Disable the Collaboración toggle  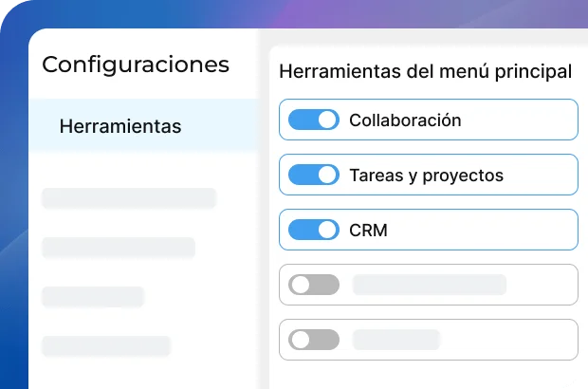313,120
